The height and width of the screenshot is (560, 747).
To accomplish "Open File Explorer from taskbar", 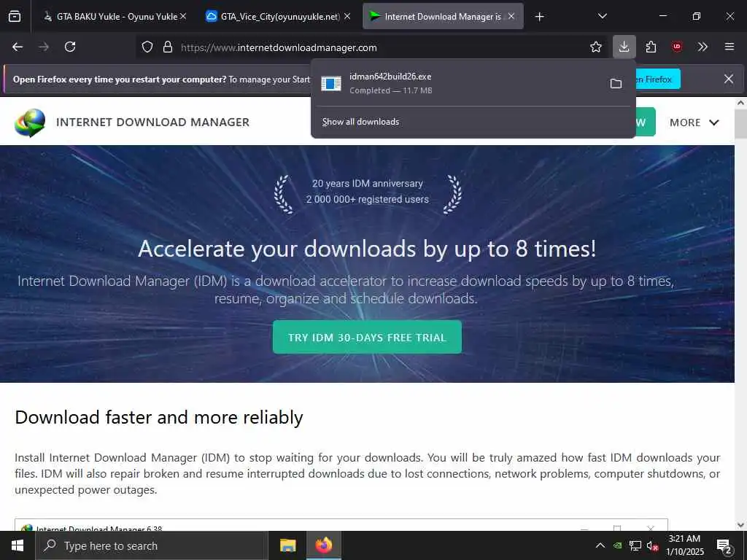I will 287,545.
